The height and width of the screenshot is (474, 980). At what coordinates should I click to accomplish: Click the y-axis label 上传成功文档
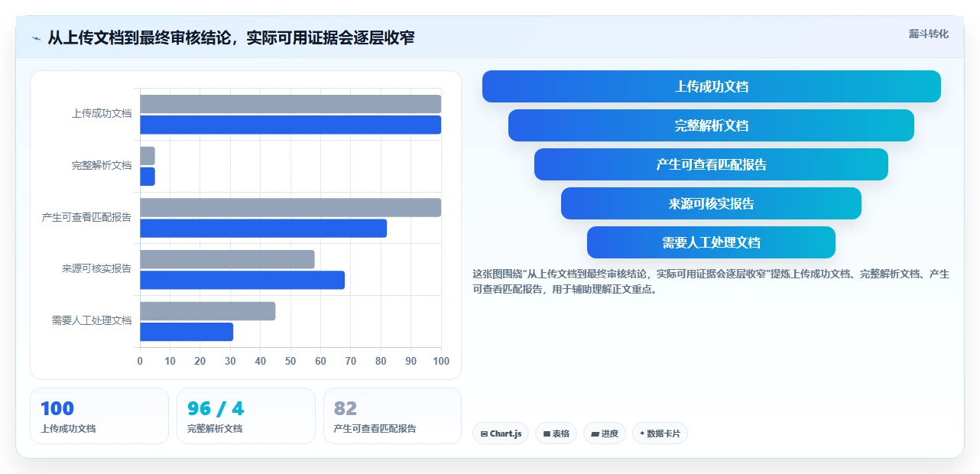click(102, 113)
